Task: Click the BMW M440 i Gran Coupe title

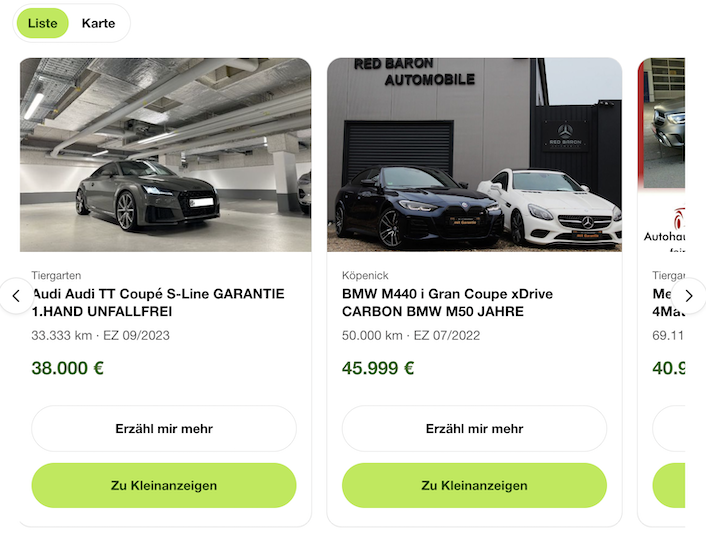Action: coord(447,303)
